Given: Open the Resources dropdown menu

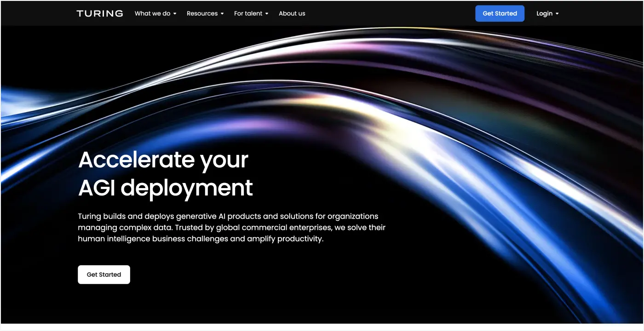Looking at the screenshot, I should pyautogui.click(x=205, y=13).
